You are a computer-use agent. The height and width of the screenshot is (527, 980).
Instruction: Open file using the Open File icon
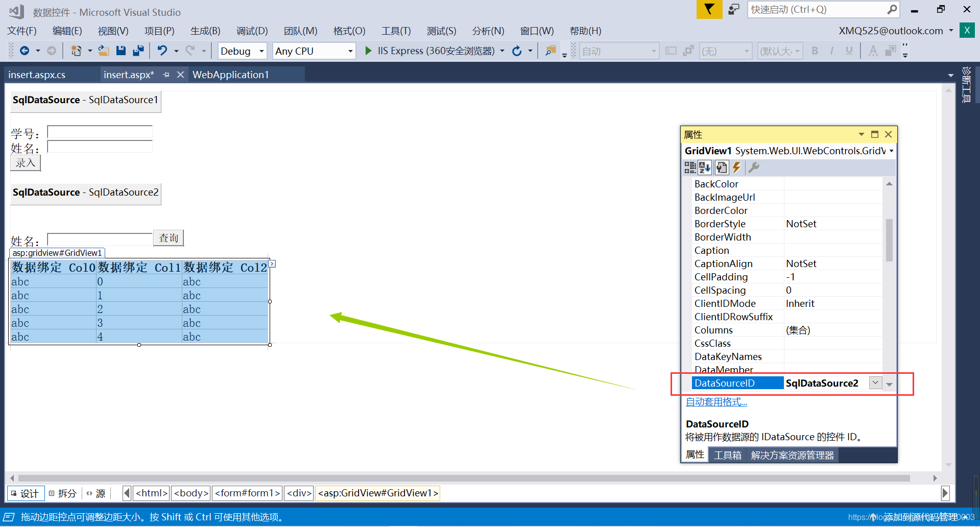pyautogui.click(x=104, y=51)
